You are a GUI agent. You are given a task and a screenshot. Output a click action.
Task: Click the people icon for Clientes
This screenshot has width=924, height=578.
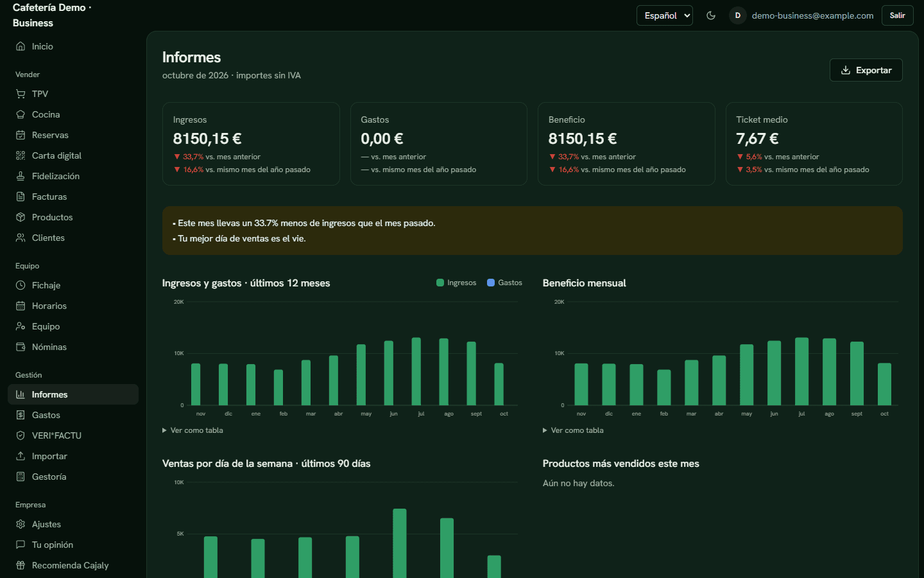pos(21,238)
